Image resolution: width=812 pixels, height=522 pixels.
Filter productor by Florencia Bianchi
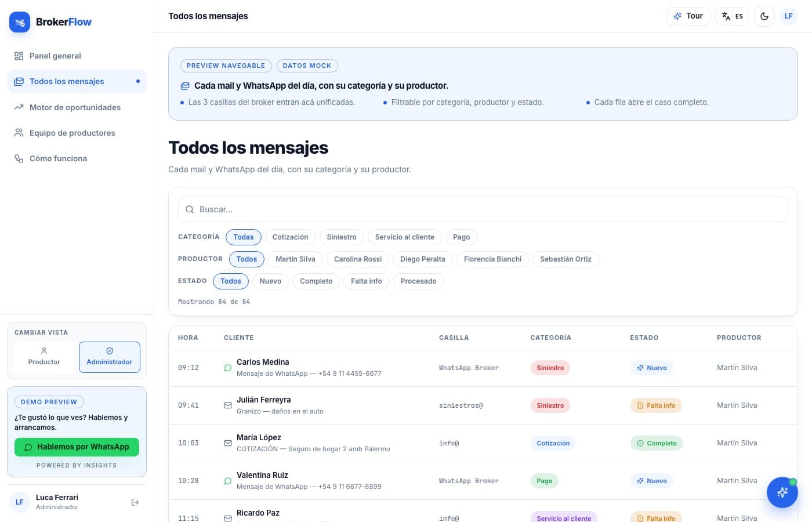tap(493, 259)
